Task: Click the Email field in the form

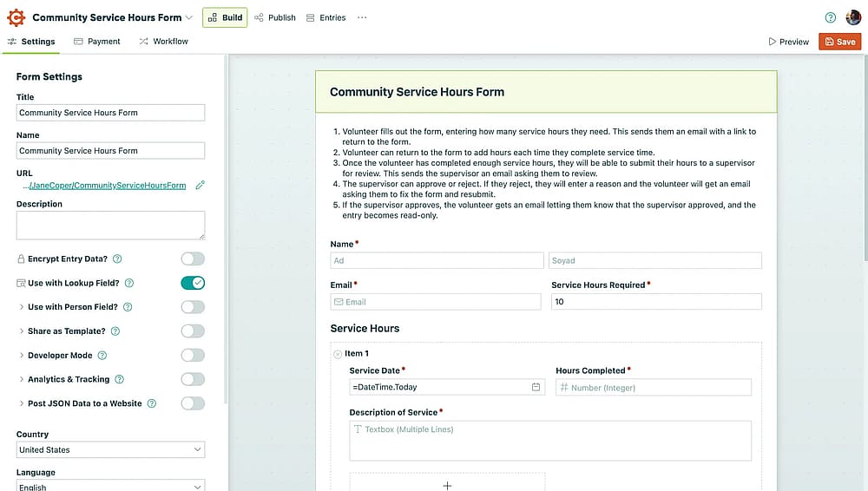Action: 436,302
